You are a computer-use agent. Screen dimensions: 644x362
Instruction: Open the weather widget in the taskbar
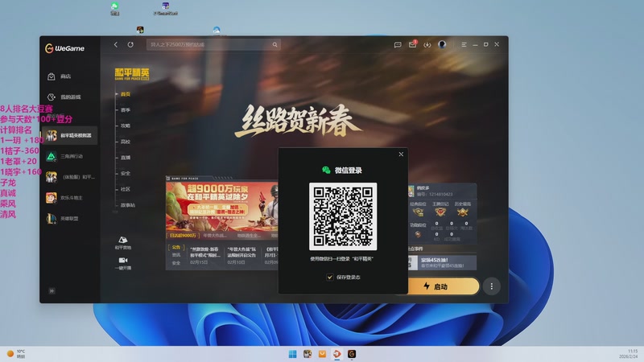16,354
